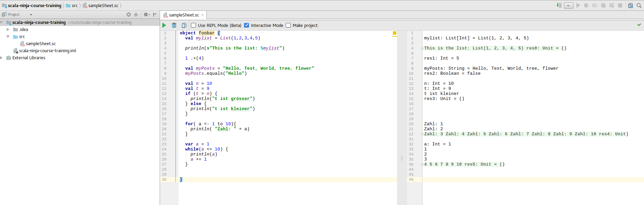Evaluate worksheet with green run arrow
The width and height of the screenshot is (644, 205).
tap(164, 25)
